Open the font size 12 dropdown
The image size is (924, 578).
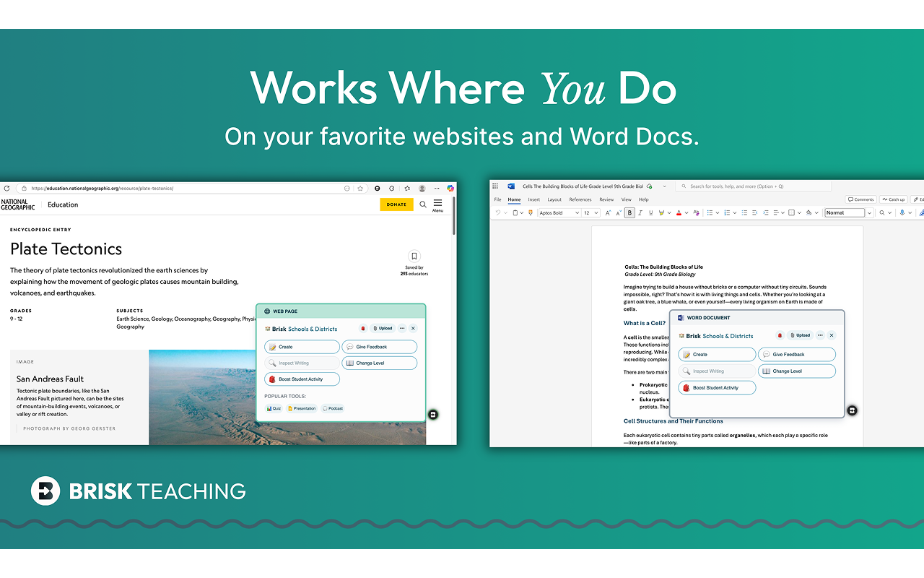tap(596, 213)
